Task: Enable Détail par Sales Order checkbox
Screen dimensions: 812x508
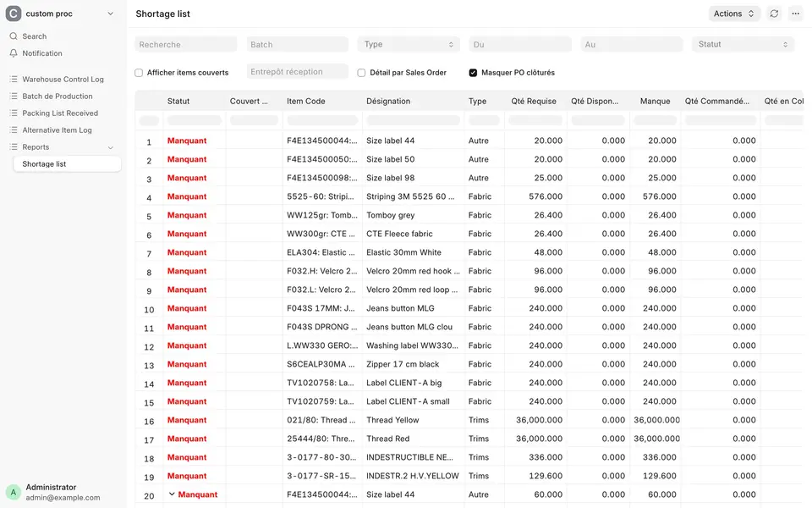Action: (x=361, y=73)
